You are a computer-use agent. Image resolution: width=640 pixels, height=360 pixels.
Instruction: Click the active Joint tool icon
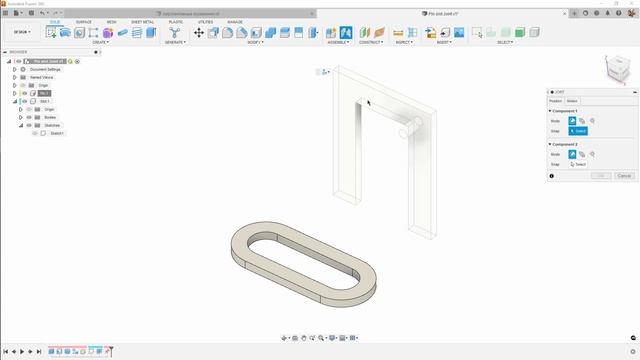tap(346, 33)
